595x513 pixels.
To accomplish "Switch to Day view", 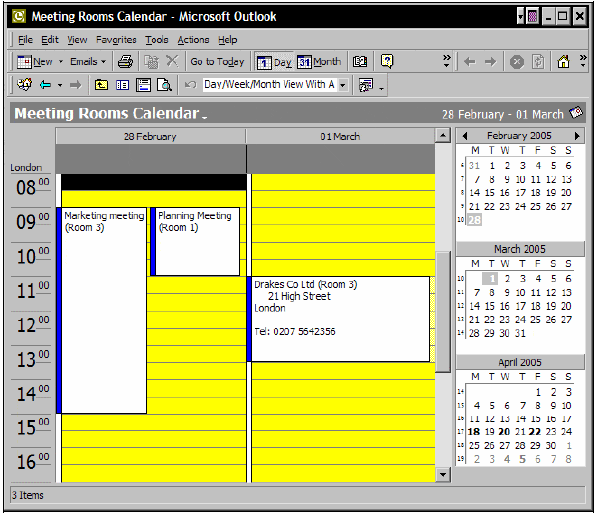I will [274, 62].
